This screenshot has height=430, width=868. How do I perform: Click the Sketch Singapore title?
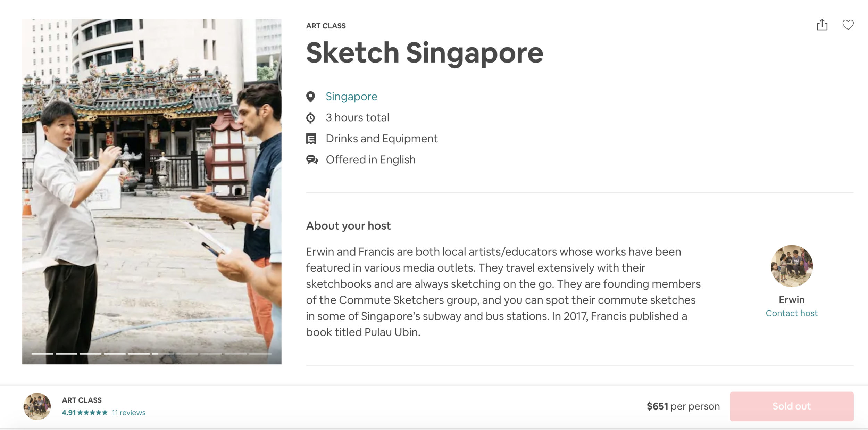424,53
